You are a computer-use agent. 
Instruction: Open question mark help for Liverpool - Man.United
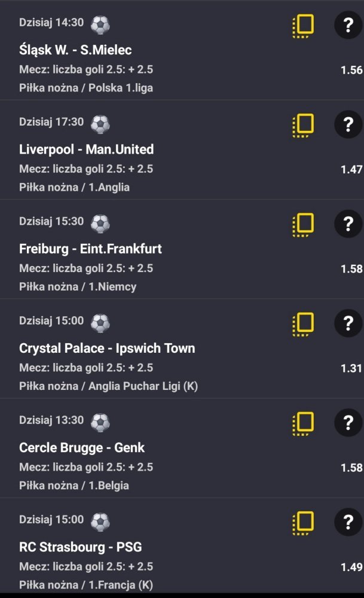(x=348, y=125)
